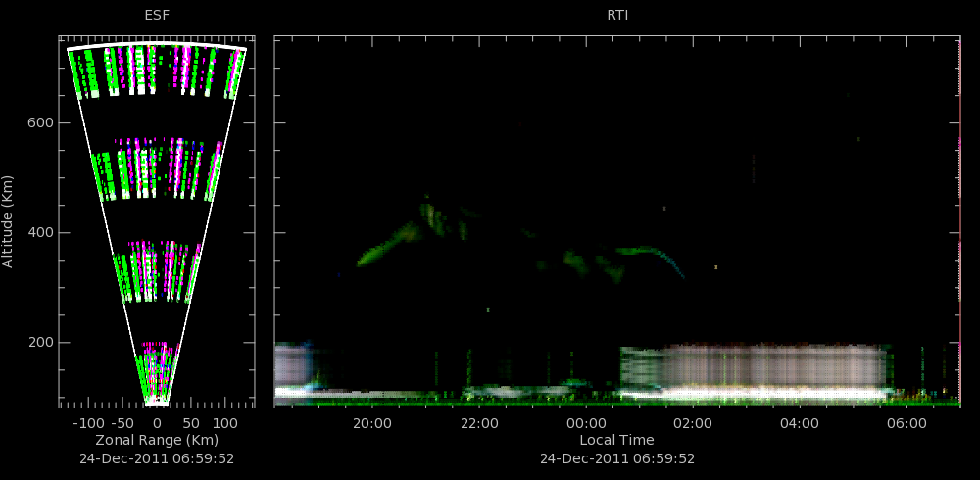Screen dimensions: 980x480
Task: Click the 200 altitude tick label
Action: click(39, 343)
